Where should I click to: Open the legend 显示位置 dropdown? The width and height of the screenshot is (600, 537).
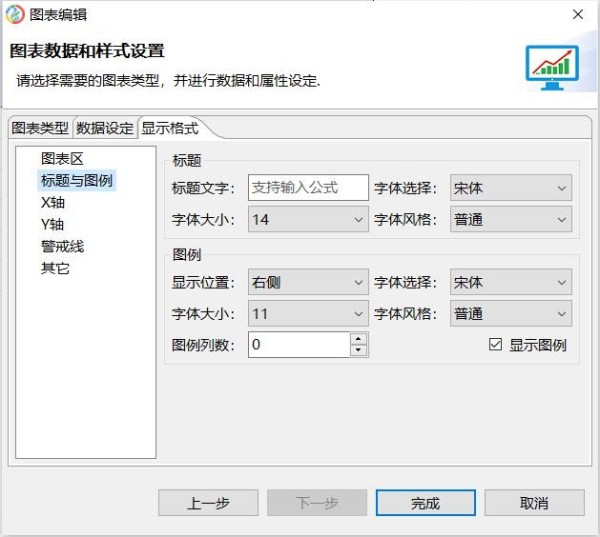308,283
